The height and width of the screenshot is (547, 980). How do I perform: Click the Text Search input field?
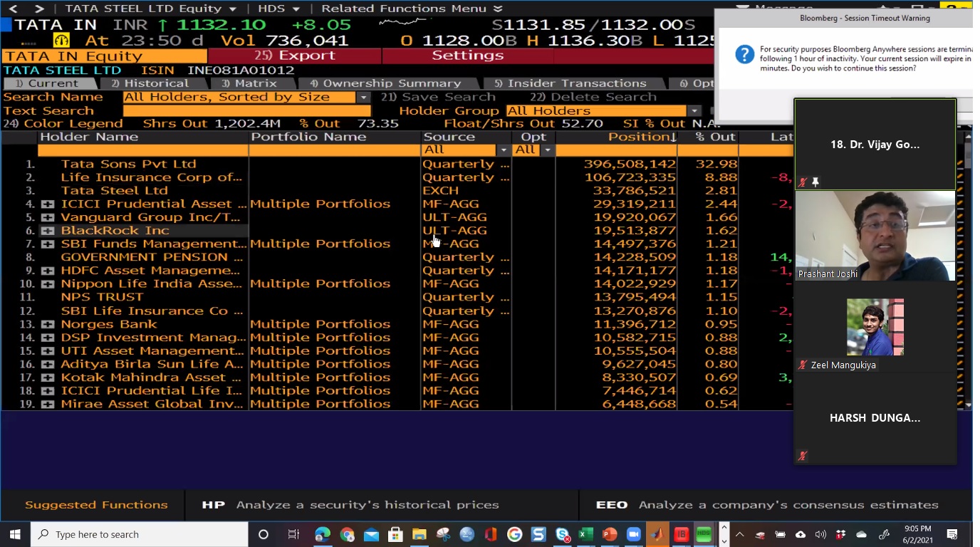[x=247, y=111]
